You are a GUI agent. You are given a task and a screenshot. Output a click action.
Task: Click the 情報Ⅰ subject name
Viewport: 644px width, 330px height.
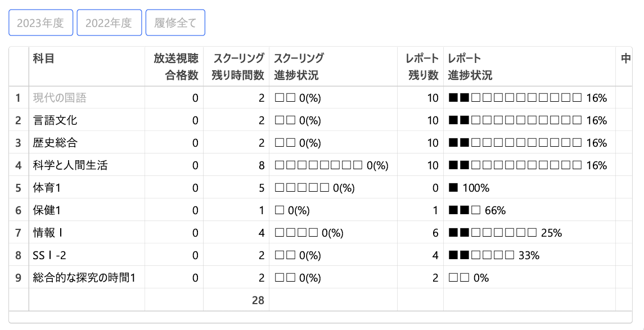click(48, 233)
